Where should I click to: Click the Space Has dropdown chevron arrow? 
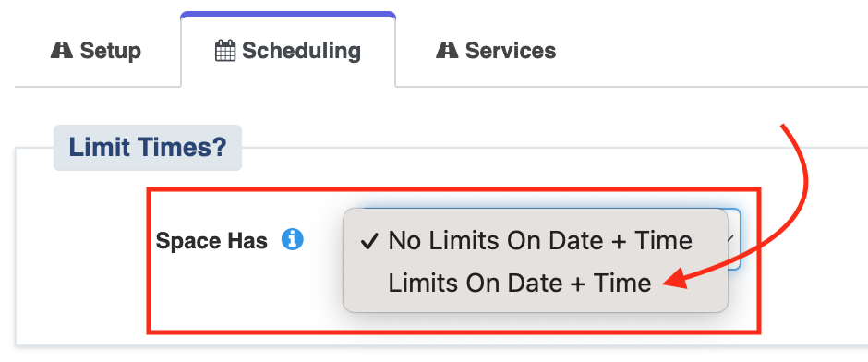point(730,239)
